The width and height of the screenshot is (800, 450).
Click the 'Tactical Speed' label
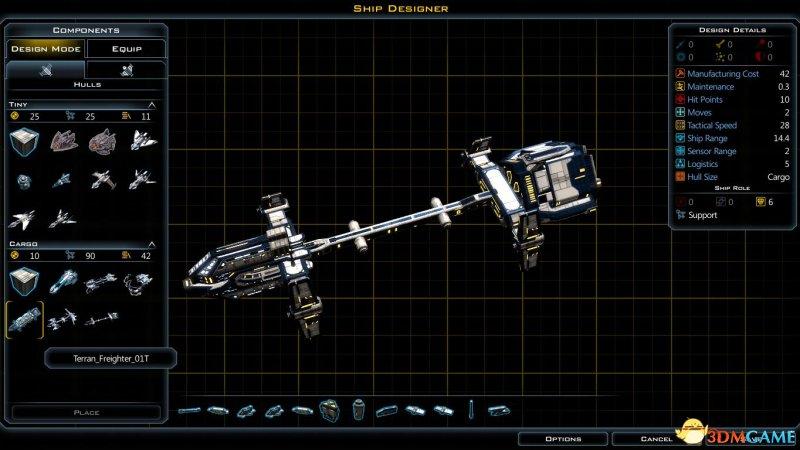click(x=712, y=125)
